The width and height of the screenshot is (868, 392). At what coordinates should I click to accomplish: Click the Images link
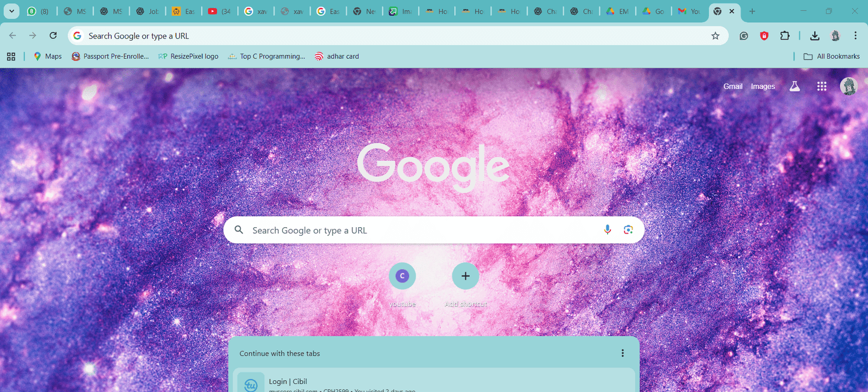pyautogui.click(x=762, y=86)
